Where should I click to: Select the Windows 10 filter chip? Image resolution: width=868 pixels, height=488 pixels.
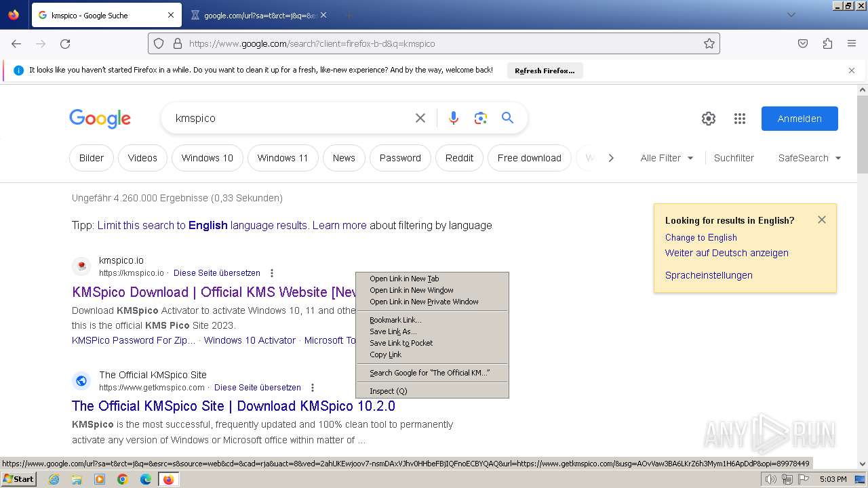[x=207, y=158]
